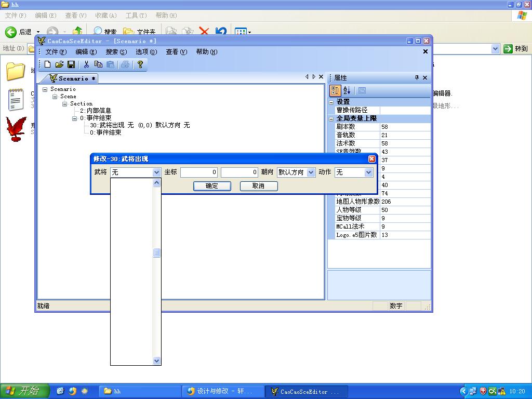Screen dimensions: 532x399
Task: Collapse the Section tree node
Action: (65, 104)
